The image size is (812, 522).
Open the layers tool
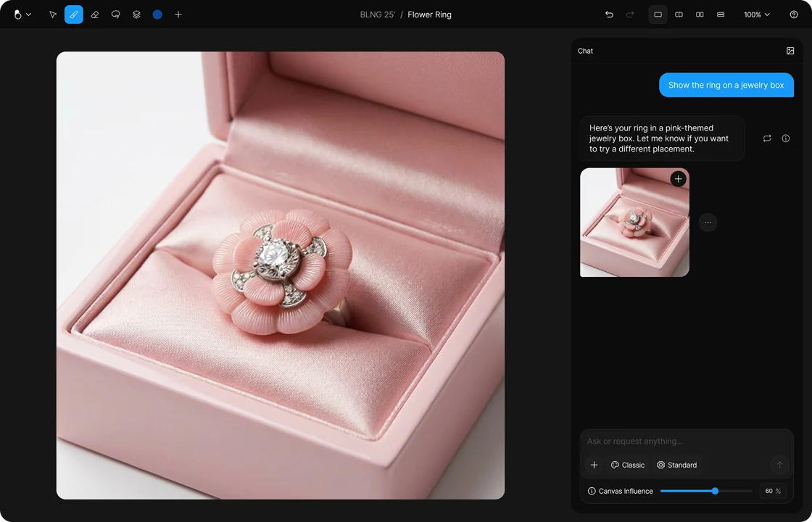click(136, 14)
